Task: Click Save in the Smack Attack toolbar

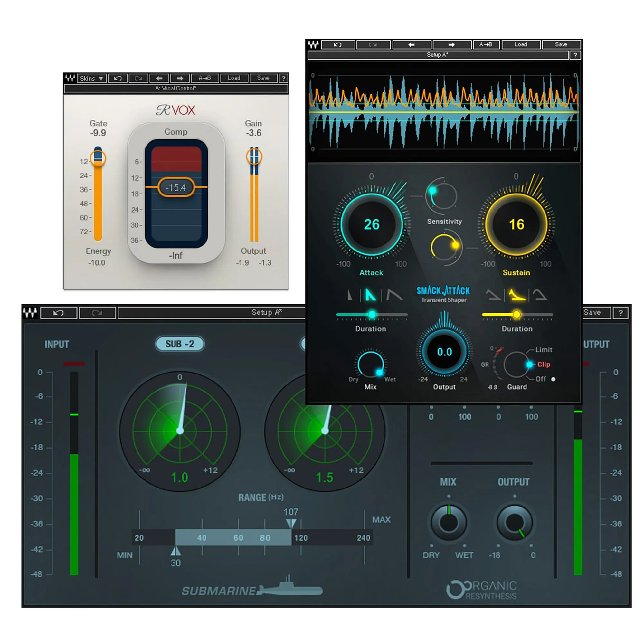Action: point(561,45)
